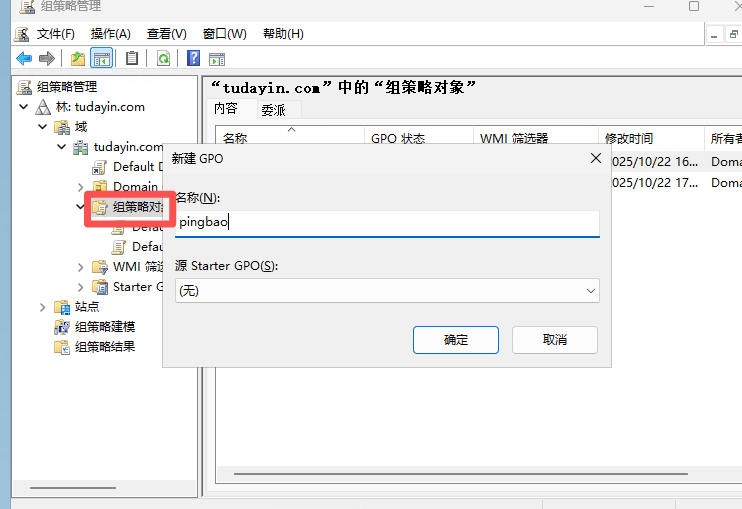Click the 取消 button

(554, 340)
